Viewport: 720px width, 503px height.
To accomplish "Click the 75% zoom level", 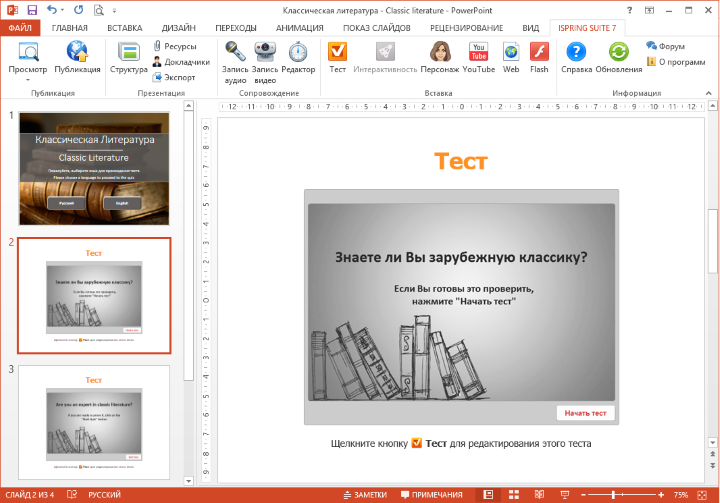I will 681,495.
